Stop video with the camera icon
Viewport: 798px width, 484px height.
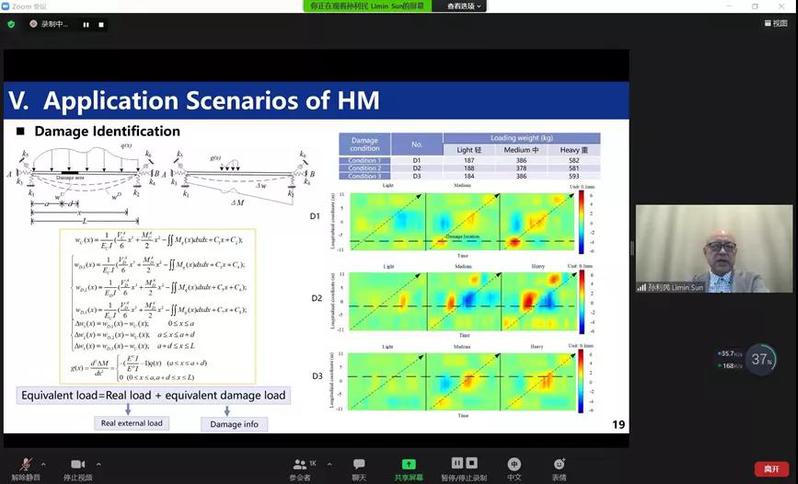tap(77, 465)
